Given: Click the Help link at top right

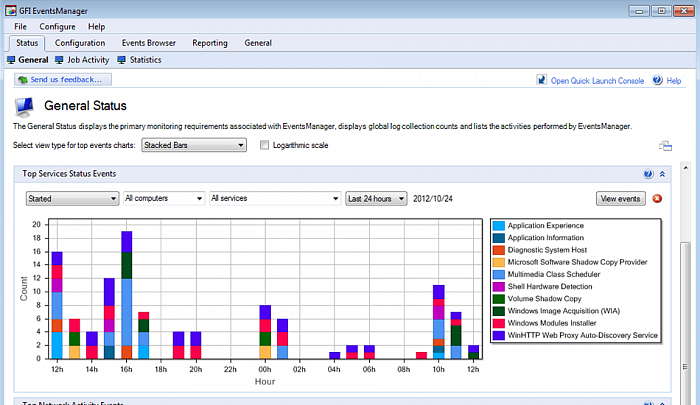Looking at the screenshot, I should click(x=674, y=81).
